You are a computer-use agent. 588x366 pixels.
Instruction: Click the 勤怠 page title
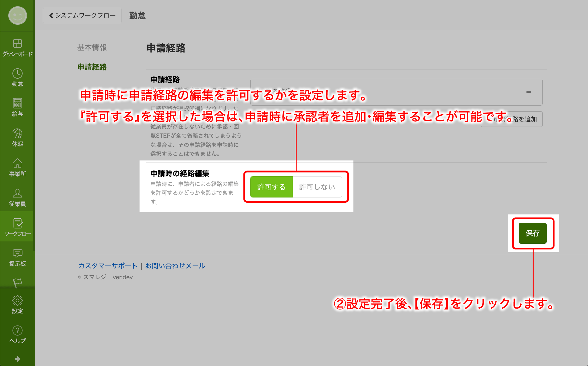point(138,16)
